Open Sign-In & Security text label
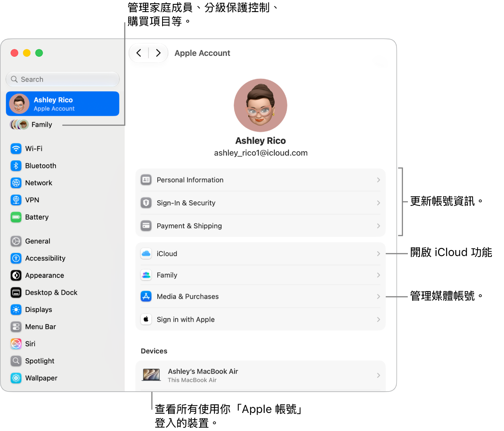The width and height of the screenshot is (504, 431). click(186, 203)
